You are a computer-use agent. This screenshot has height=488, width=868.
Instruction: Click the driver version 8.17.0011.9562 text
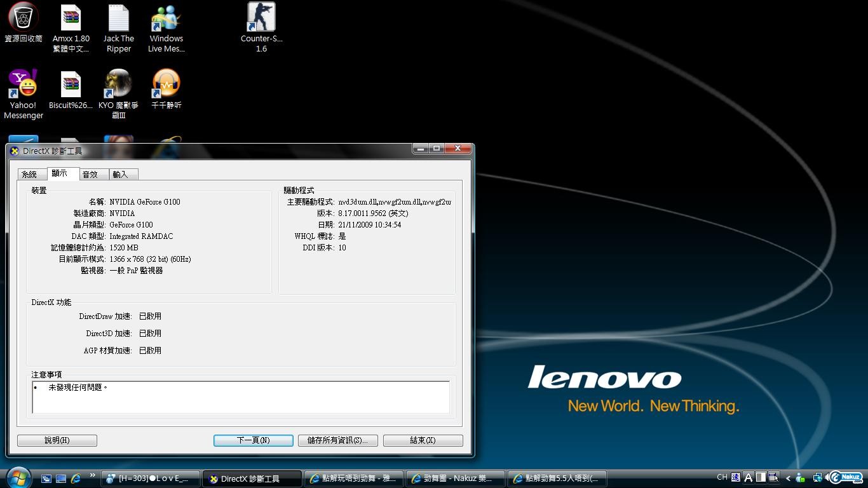373,213
